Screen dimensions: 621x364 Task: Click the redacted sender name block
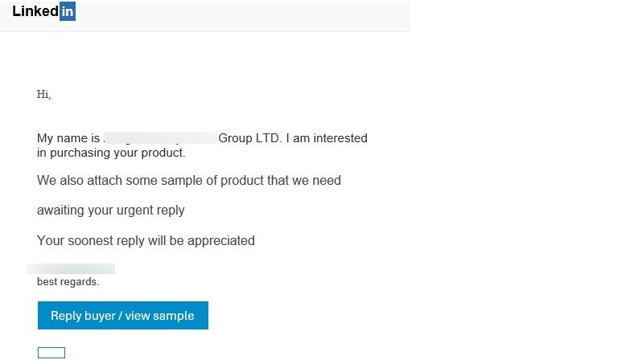[160, 138]
